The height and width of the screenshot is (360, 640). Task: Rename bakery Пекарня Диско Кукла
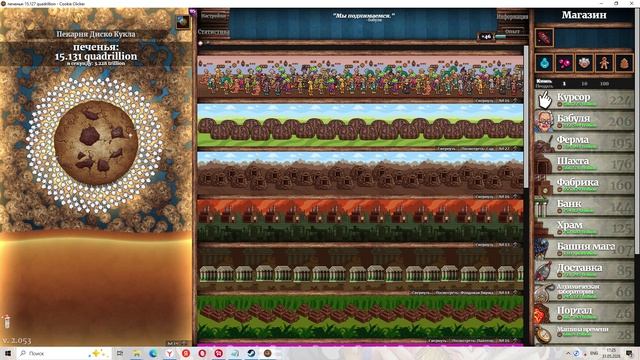[x=96, y=34]
